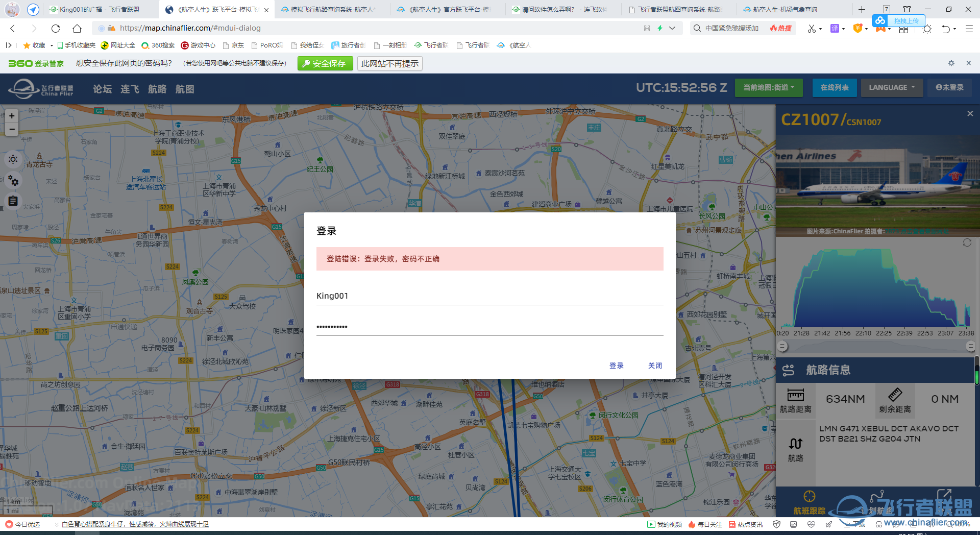This screenshot has width=980, height=535.
Task: Open the browser skin shirt icon
Action: [x=907, y=9]
